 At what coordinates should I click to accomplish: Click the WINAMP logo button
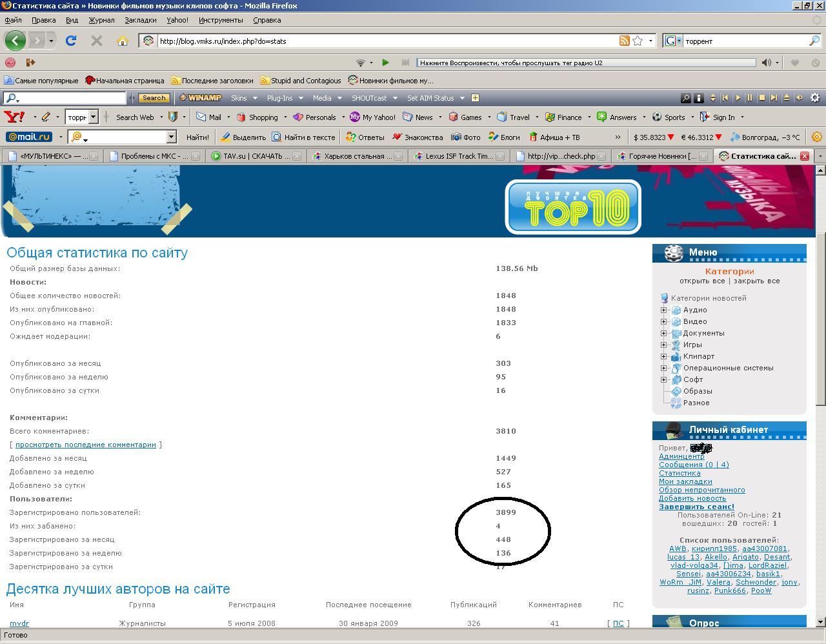coord(201,98)
